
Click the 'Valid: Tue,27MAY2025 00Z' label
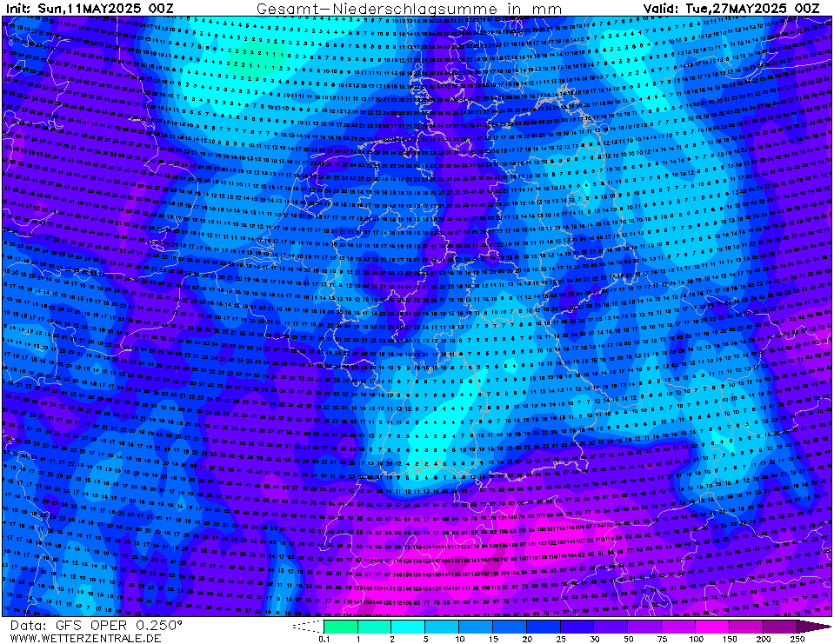[x=731, y=8]
